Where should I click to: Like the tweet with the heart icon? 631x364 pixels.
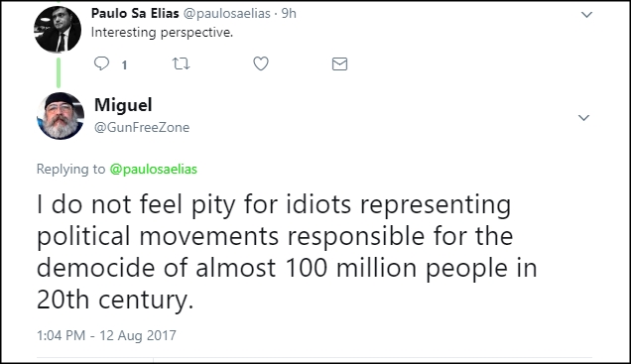[261, 63]
